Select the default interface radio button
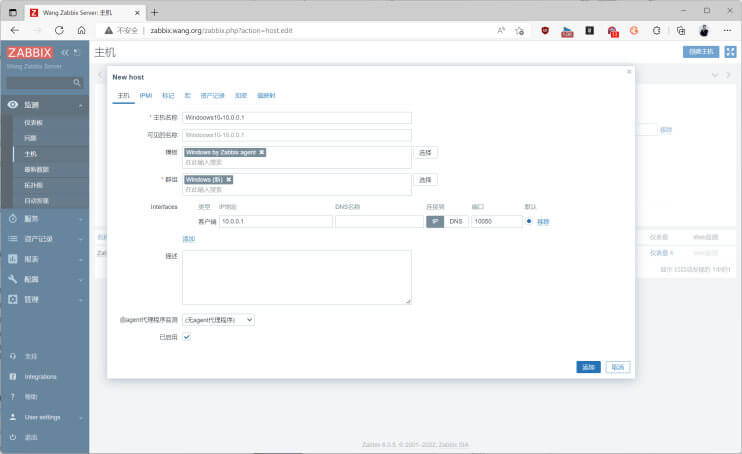The image size is (742, 454). [529, 221]
